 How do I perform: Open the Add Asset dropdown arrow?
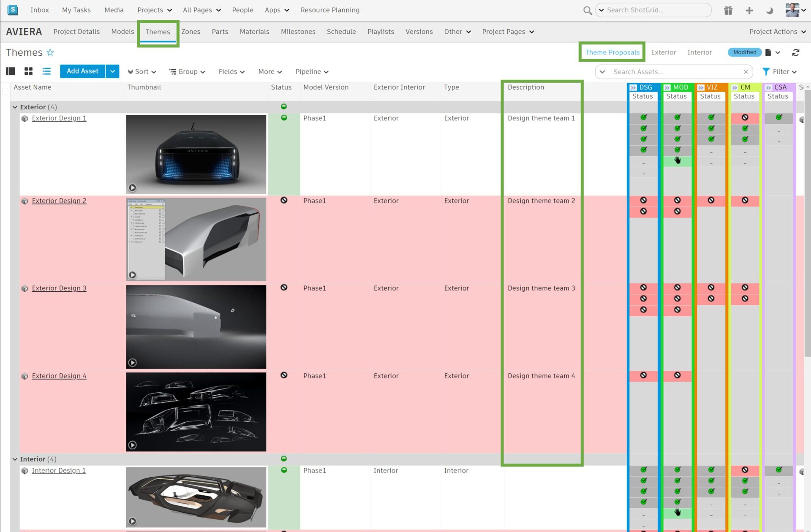pos(112,71)
